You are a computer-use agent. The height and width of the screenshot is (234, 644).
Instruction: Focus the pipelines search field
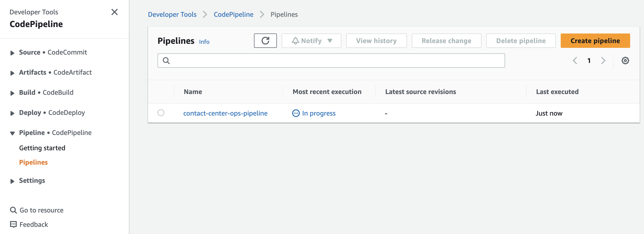(331, 60)
